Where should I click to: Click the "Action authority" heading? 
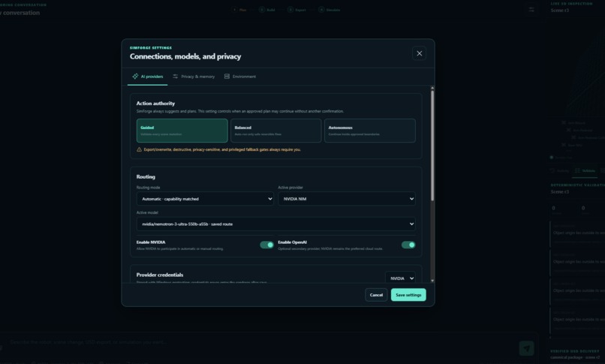(x=155, y=104)
